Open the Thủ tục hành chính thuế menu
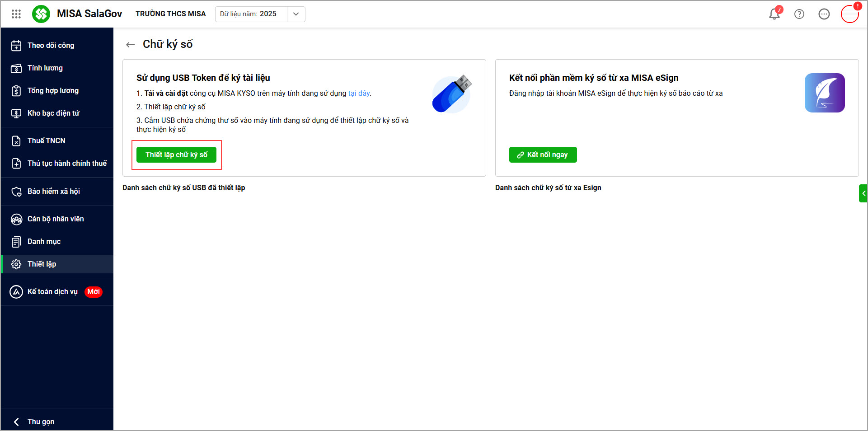 pos(57,163)
